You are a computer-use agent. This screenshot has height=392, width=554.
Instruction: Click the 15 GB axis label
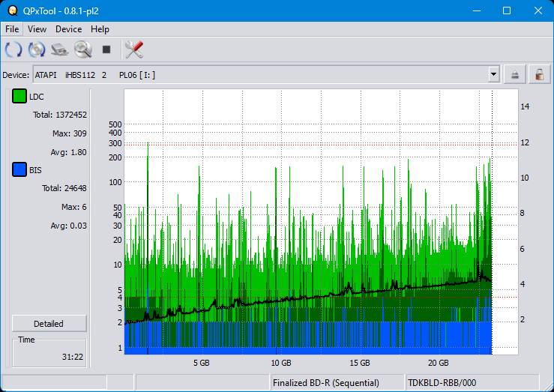(x=360, y=363)
